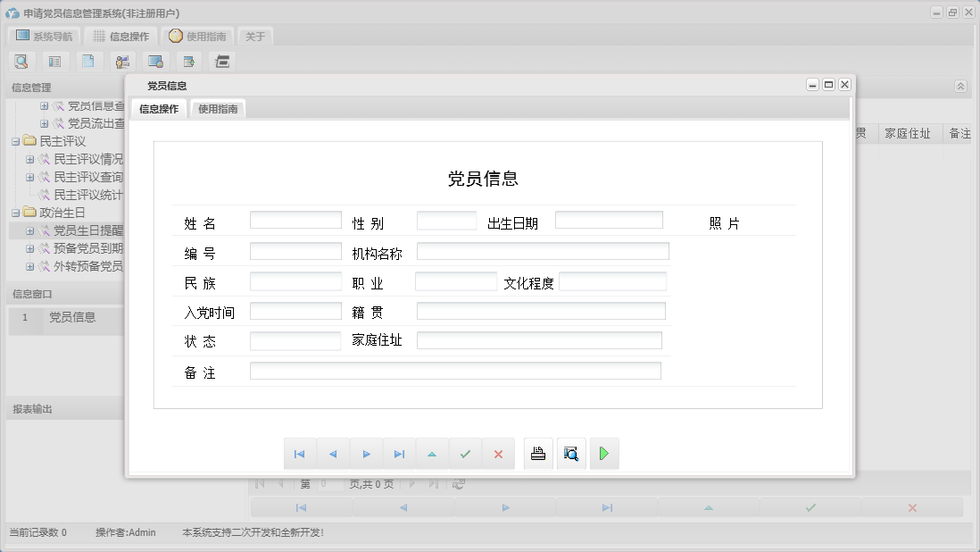Viewport: 980px width, 552px height.
Task: Open the 关于 menu item
Action: point(255,37)
